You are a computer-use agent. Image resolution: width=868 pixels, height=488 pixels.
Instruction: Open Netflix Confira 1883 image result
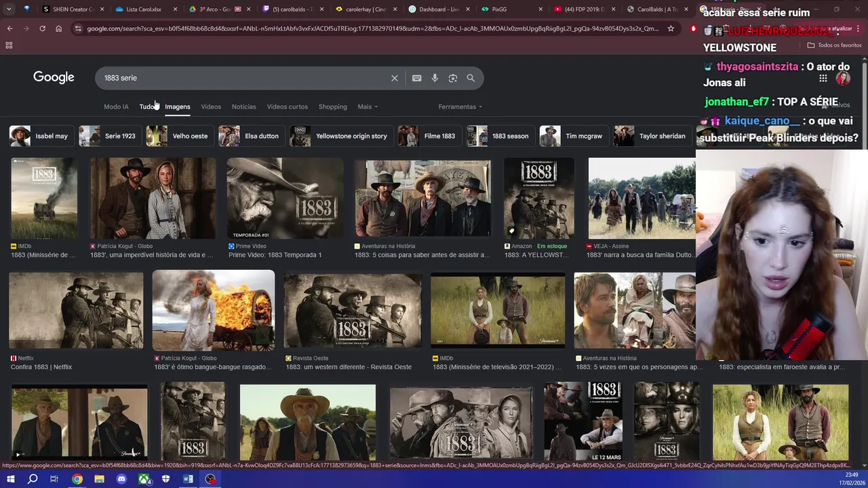tap(76, 310)
